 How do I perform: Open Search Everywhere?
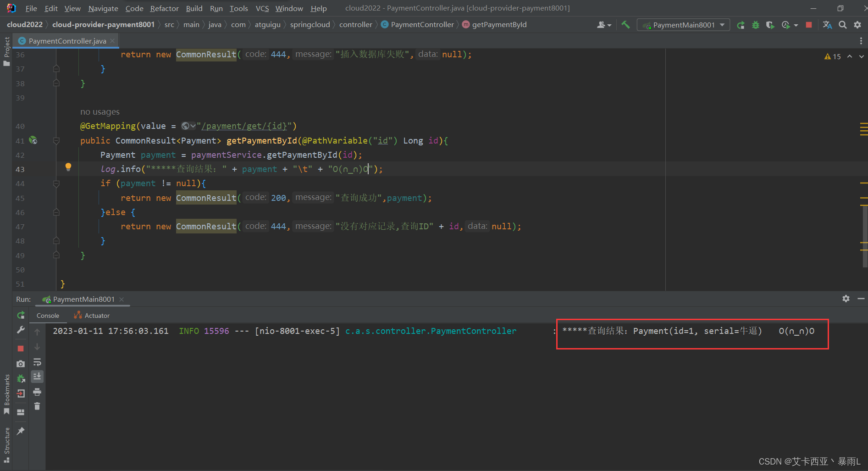click(x=843, y=25)
